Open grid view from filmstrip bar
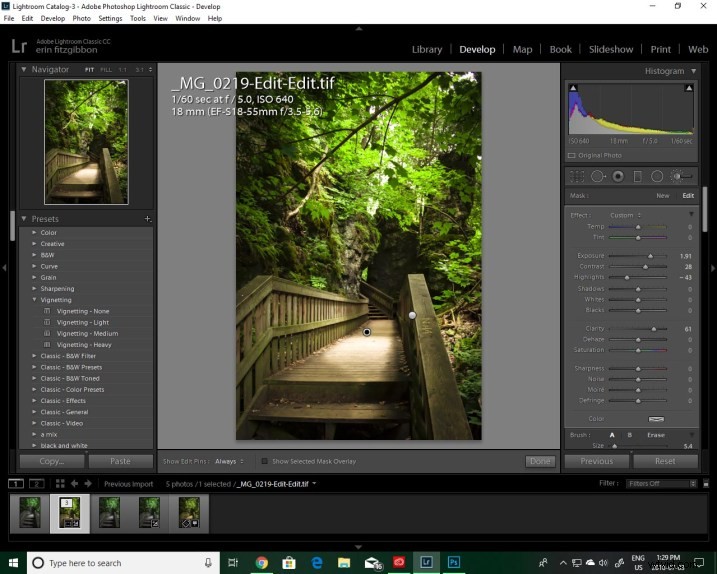The height and width of the screenshot is (574, 717). [x=60, y=483]
